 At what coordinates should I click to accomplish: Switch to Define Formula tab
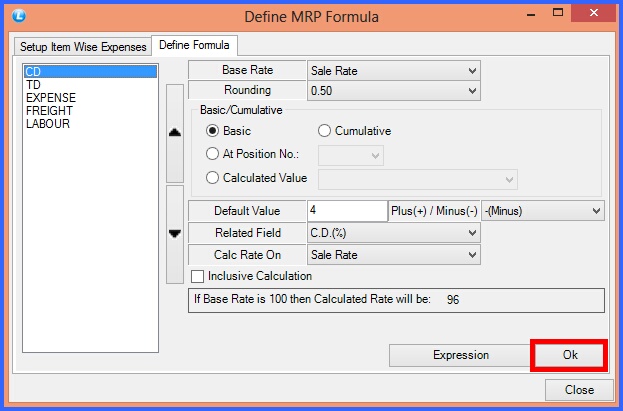(194, 45)
